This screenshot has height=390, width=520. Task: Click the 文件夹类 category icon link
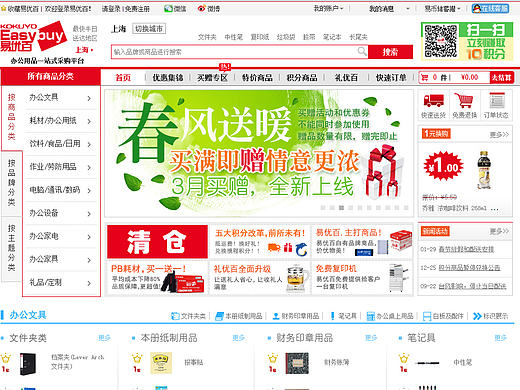[175, 316]
